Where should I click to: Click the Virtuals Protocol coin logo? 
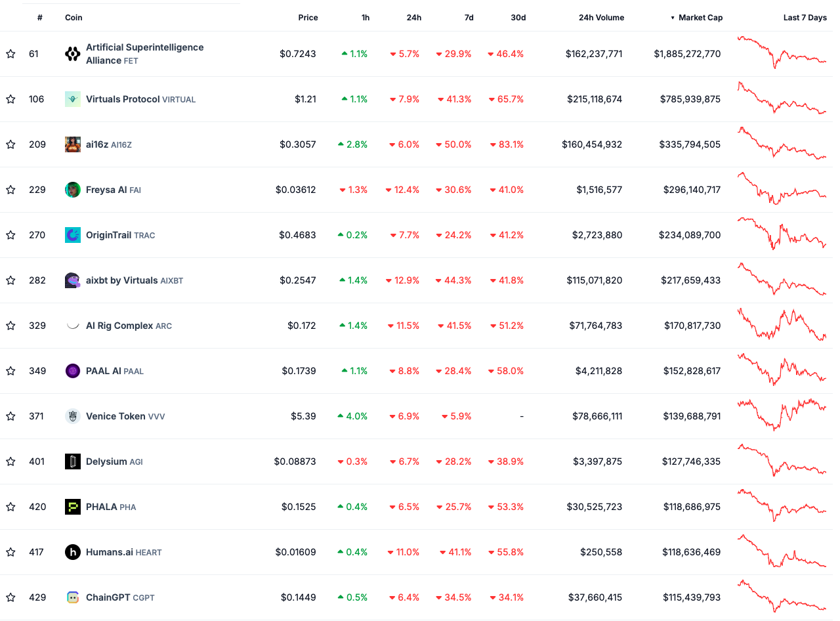click(x=73, y=99)
